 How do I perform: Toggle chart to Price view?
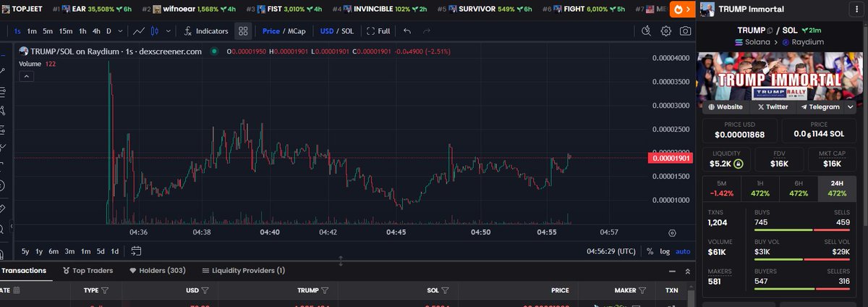click(271, 31)
